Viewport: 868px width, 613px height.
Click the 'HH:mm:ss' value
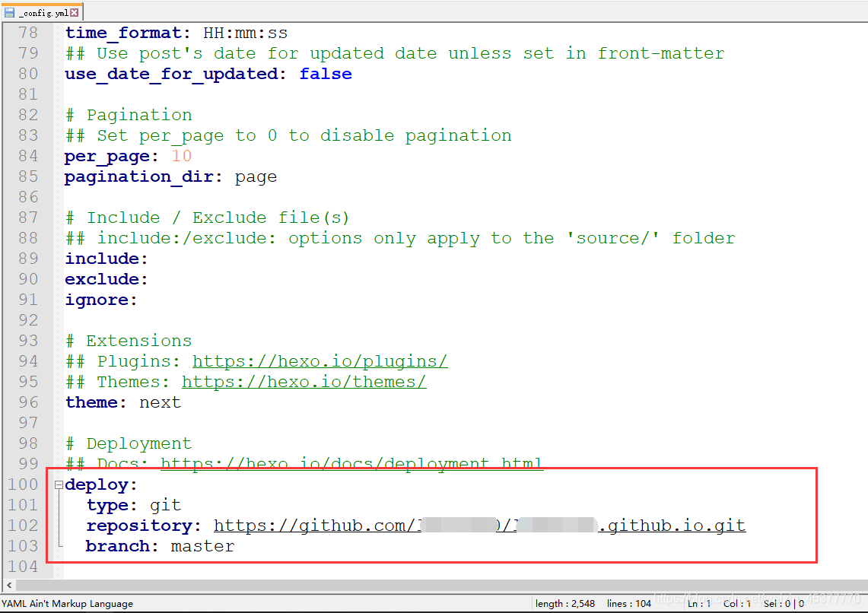tap(245, 33)
